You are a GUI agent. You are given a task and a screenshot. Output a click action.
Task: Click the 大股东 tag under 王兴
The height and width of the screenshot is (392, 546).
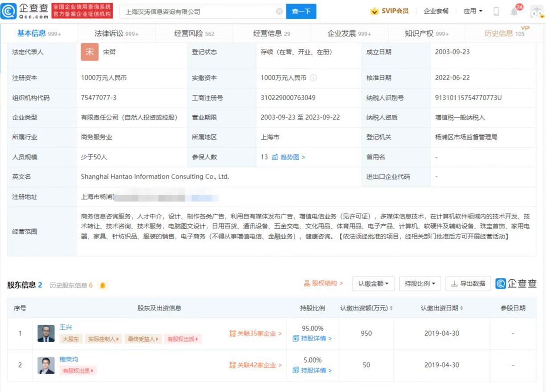71,339
